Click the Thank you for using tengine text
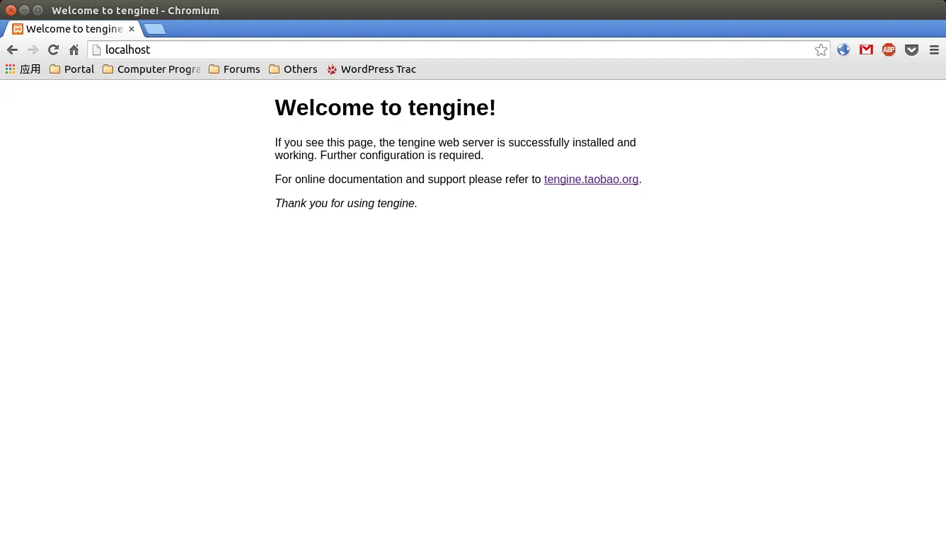The width and height of the screenshot is (946, 560). [x=347, y=204]
